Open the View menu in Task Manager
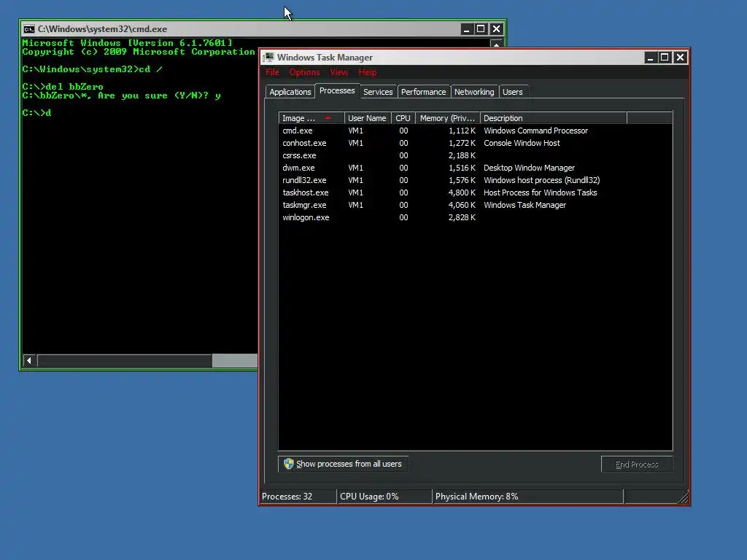The image size is (747, 560). tap(338, 72)
